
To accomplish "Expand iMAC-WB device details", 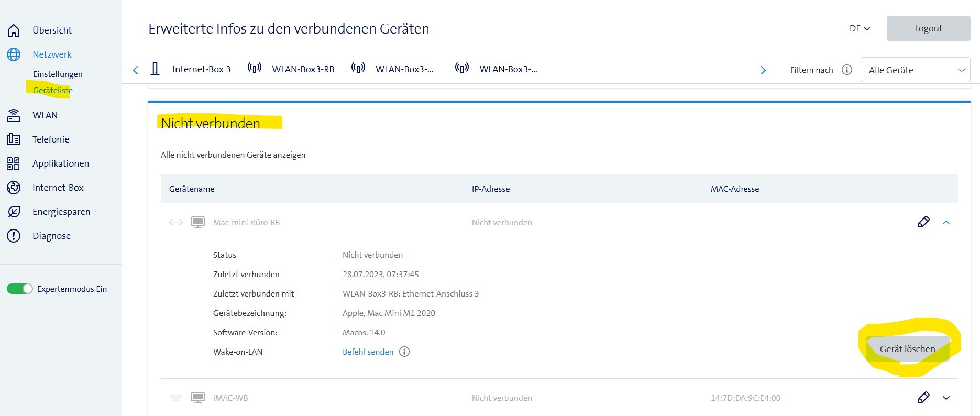I will [946, 398].
